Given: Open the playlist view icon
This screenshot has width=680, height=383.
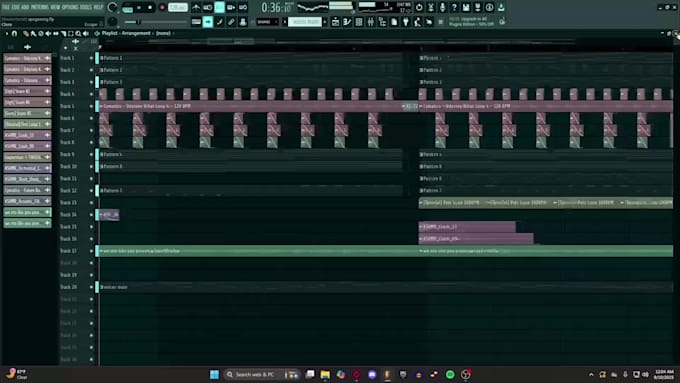Looking at the screenshot, I should coord(335,22).
